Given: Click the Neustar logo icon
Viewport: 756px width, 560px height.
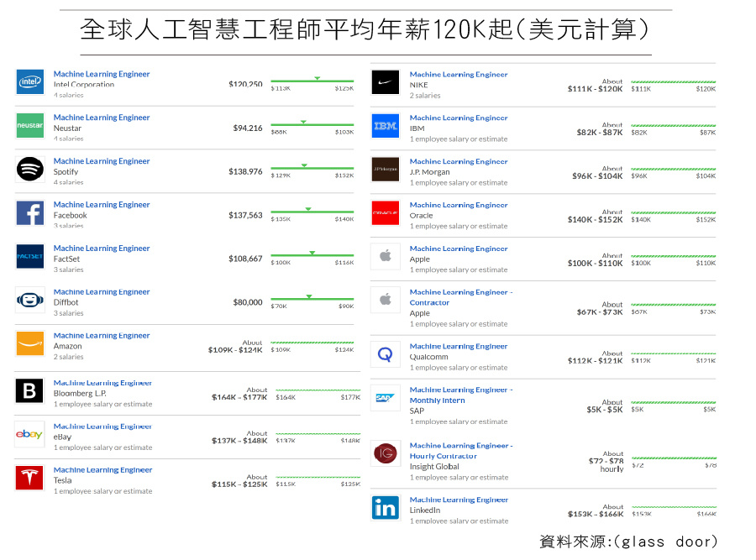Looking at the screenshot, I should (30, 125).
